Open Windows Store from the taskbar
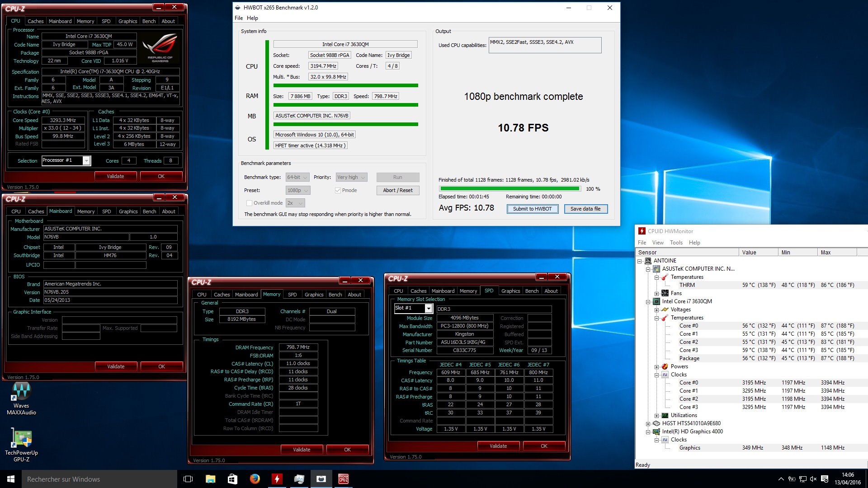Screen dimensions: 868x488 [232, 479]
